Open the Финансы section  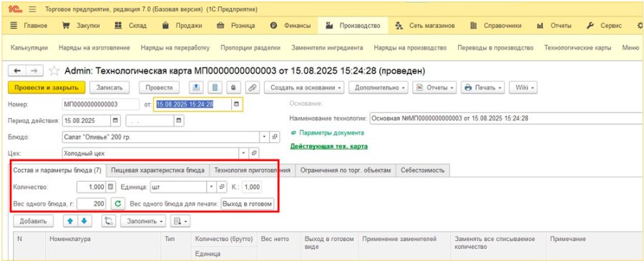291,26
